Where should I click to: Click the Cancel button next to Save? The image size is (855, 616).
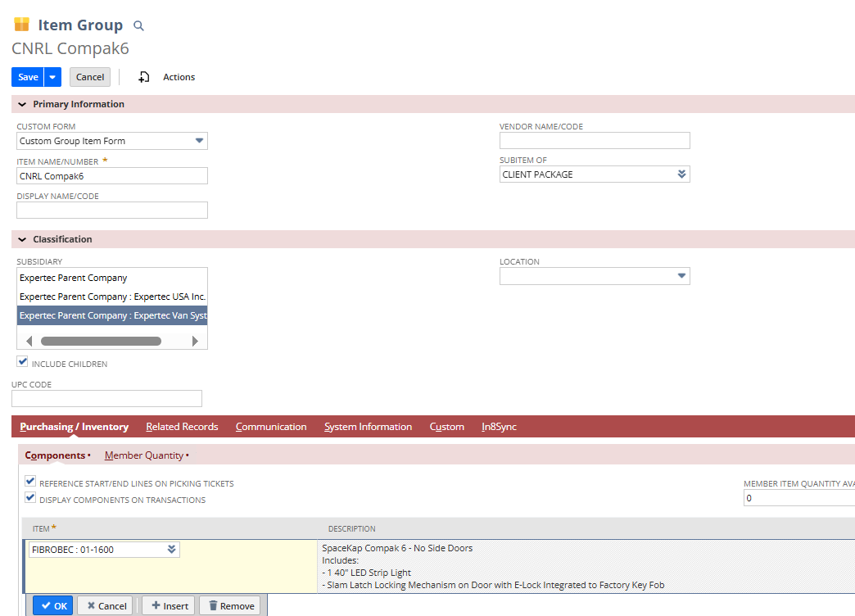90,77
